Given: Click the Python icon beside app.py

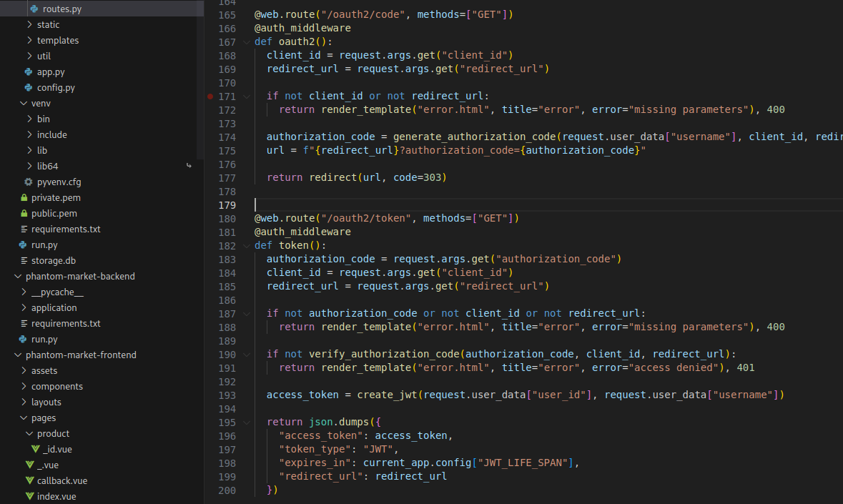Looking at the screenshot, I should [x=29, y=72].
